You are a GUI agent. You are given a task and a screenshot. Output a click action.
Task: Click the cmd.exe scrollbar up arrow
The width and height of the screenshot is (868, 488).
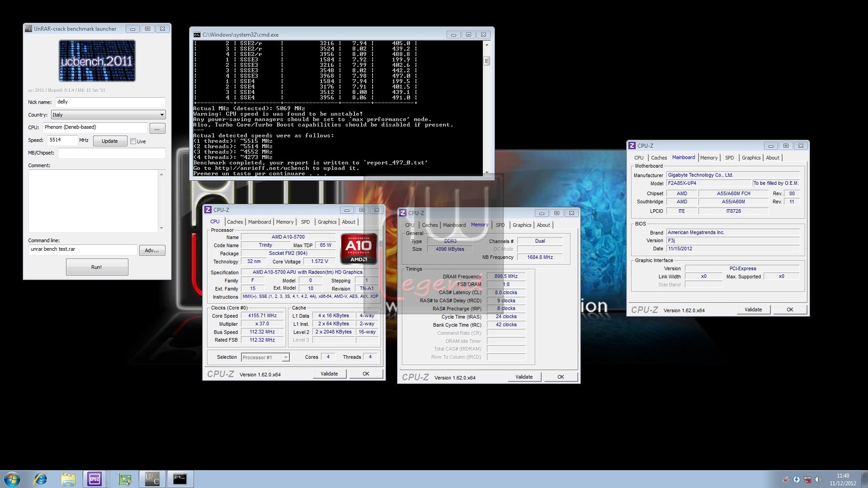487,44
